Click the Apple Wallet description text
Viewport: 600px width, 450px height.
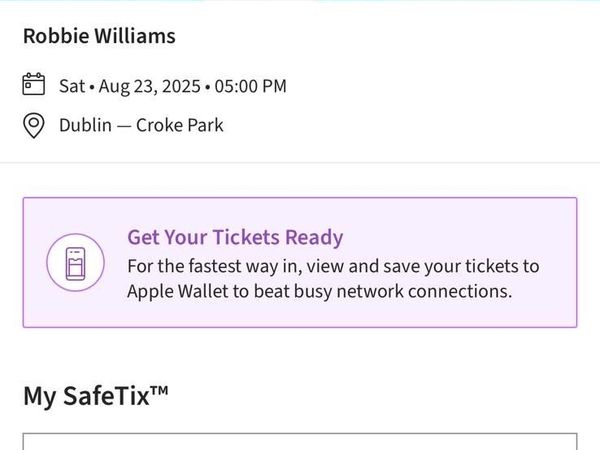[333, 279]
